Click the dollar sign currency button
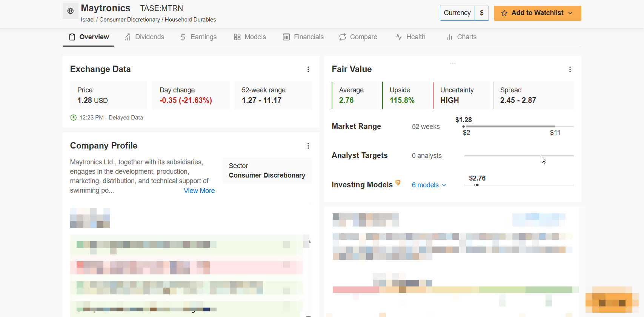Screen dimensions: 644x317 [482, 13]
